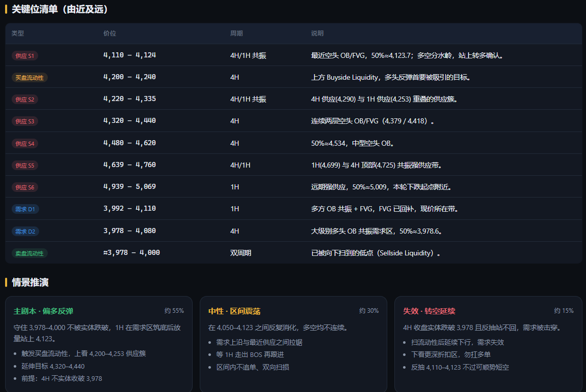586x392 pixels.
Task: Click the 情景推演 section heading
Action: 30,283
